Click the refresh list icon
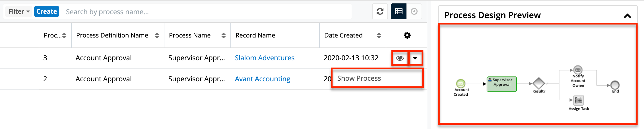This screenshot has height=129, width=644. coord(380,11)
